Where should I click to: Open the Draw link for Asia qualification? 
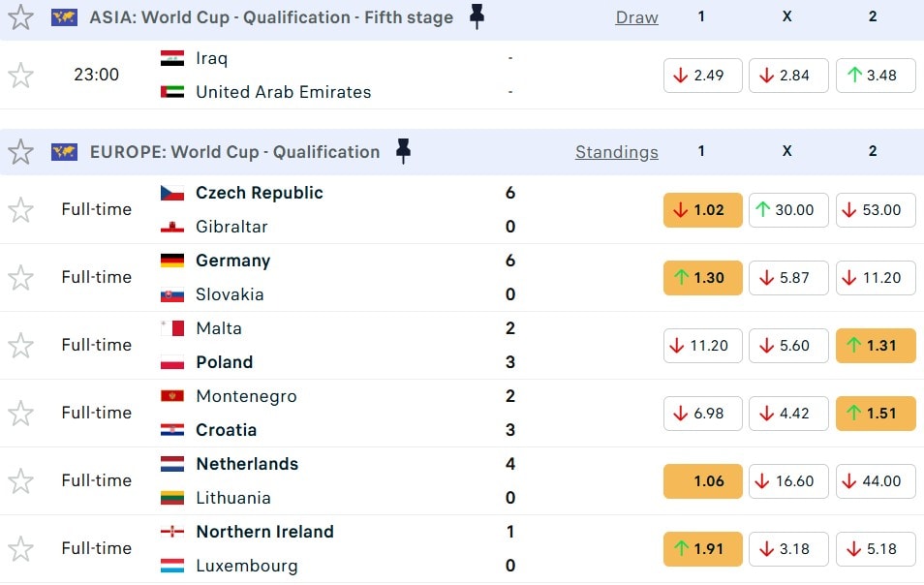click(x=636, y=17)
